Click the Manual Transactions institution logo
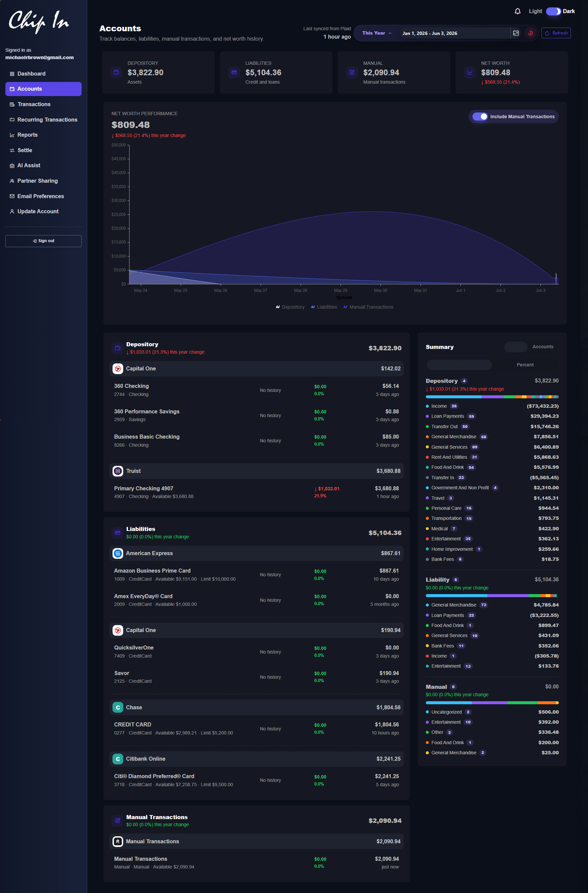 118,842
